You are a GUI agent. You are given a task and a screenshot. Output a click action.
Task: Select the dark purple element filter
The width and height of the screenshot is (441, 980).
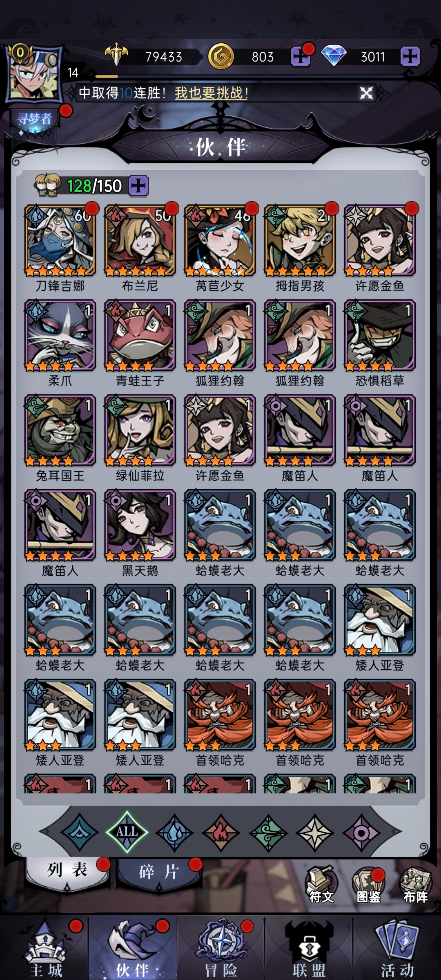361,833
